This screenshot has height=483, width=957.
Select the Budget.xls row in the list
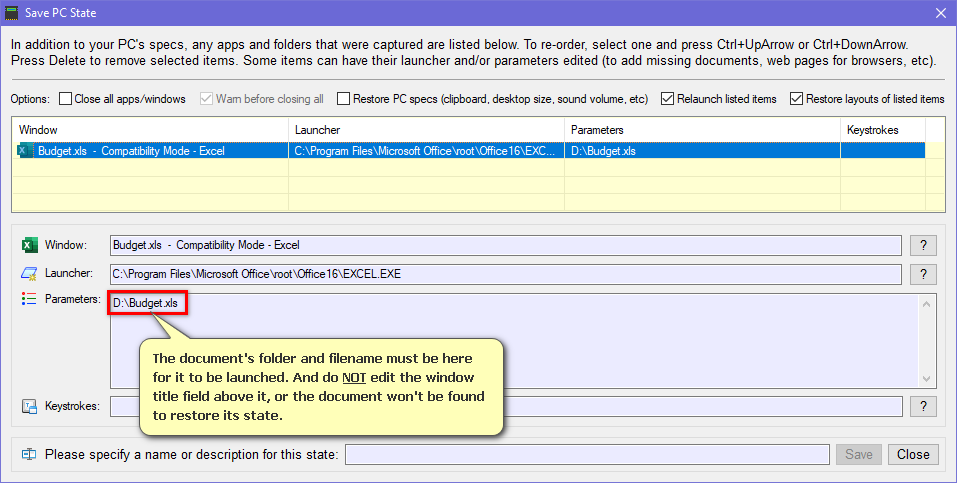[150, 151]
